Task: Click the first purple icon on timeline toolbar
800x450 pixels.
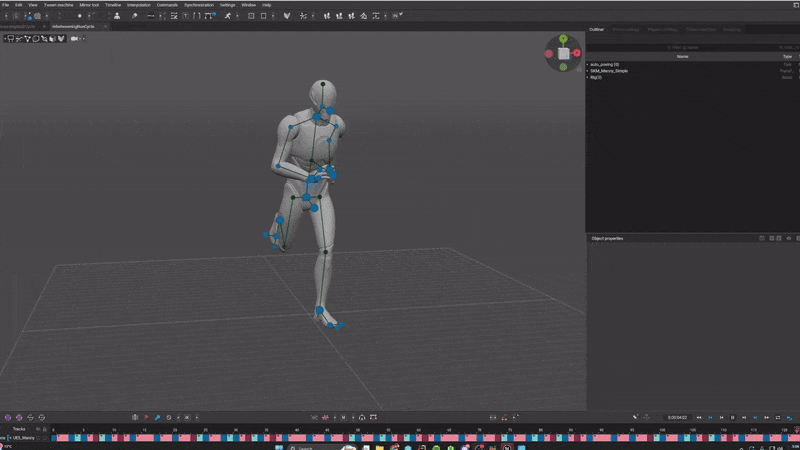Action: (x=8, y=417)
